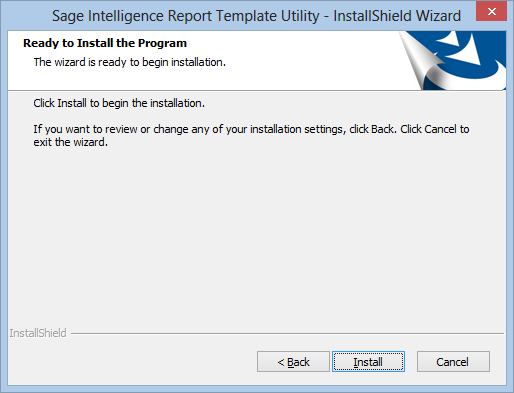Screen dimensions: 514x393
Task: Click the 'Click Install to begin' instruction text
Action: pyautogui.click(x=119, y=103)
